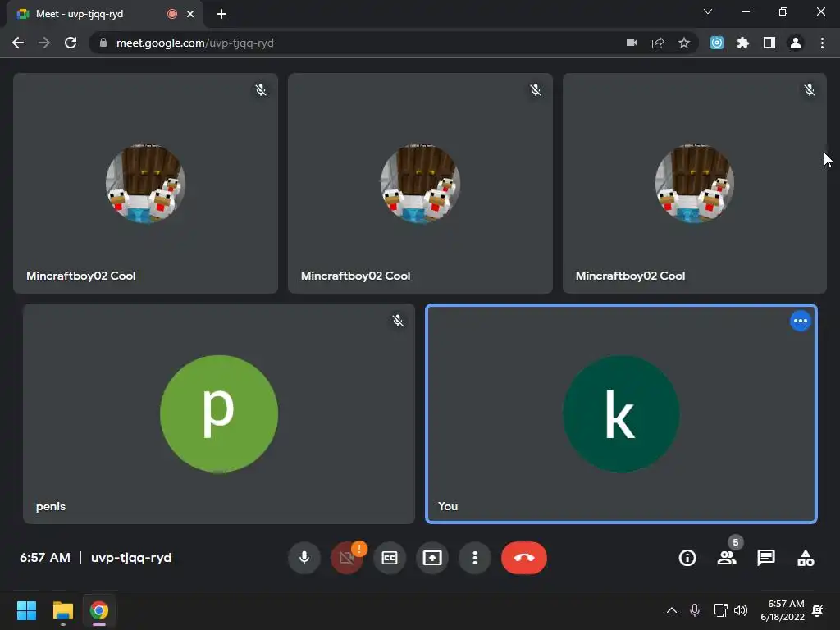Viewport: 840px width, 630px height.
Task: Open the taskbar clock showing 6/18/2022
Action: [783, 610]
